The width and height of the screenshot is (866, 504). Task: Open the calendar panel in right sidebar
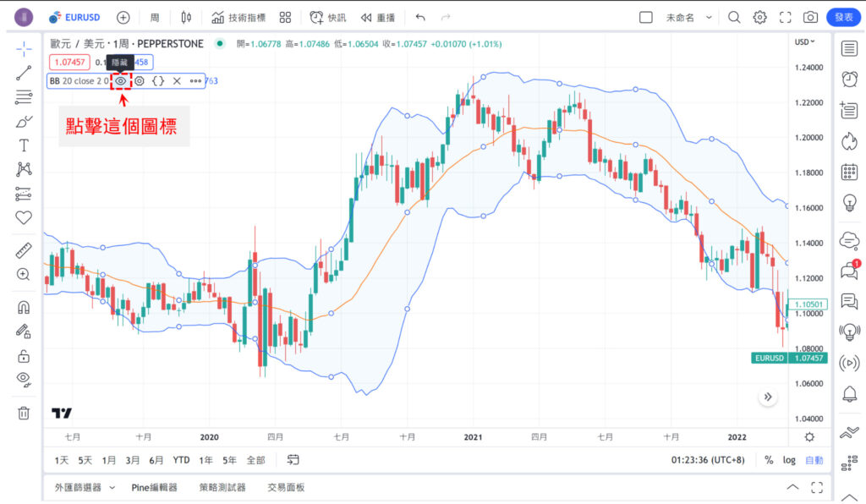849,172
